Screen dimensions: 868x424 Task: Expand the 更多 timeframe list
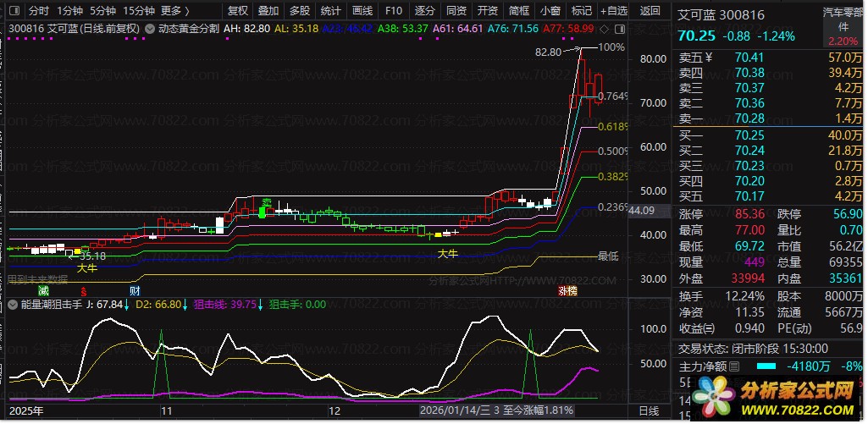point(174,11)
